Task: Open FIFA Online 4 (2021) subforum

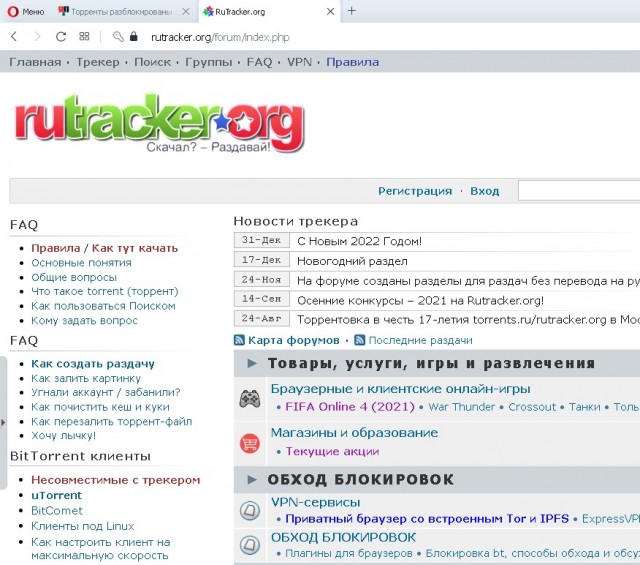Action: coord(350,407)
